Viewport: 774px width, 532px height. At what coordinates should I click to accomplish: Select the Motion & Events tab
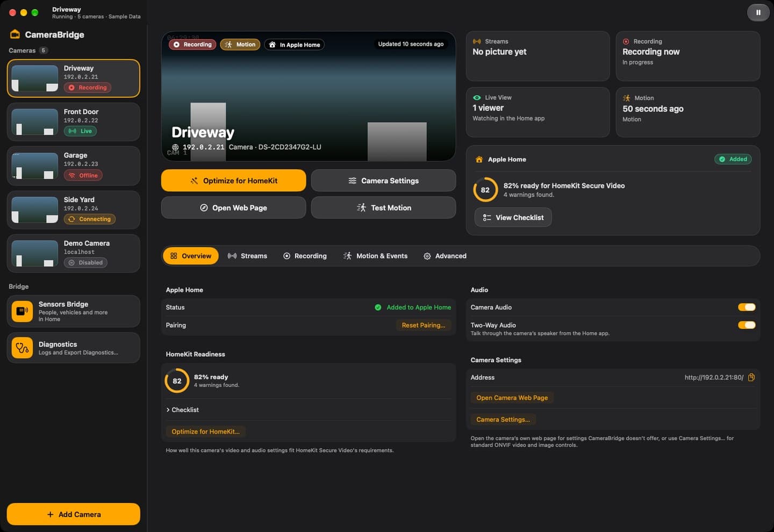[x=375, y=256]
